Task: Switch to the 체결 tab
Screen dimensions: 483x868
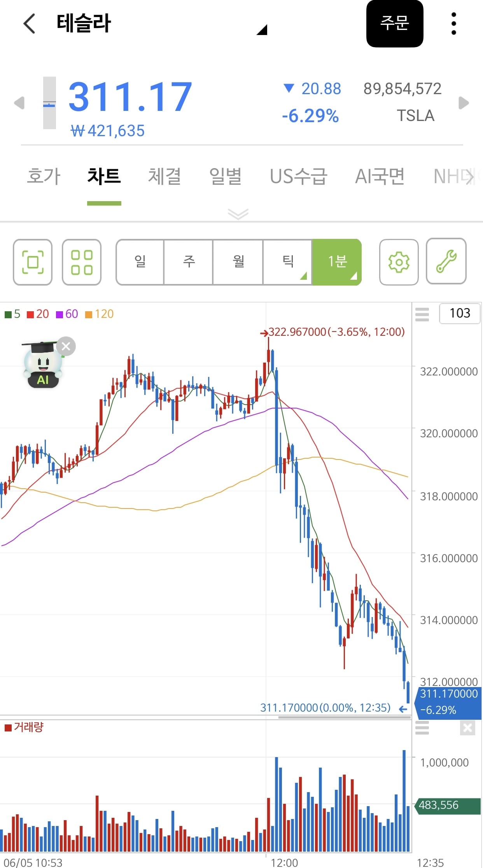Action: pos(164,176)
